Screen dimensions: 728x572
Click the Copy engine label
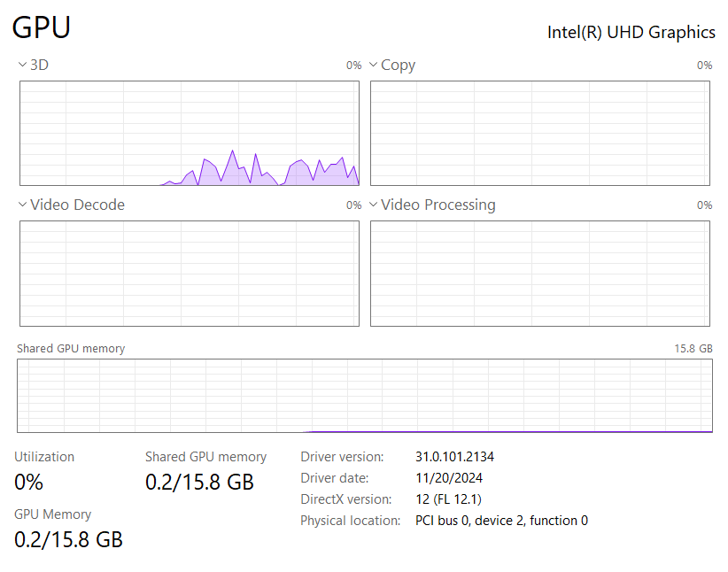click(x=398, y=66)
